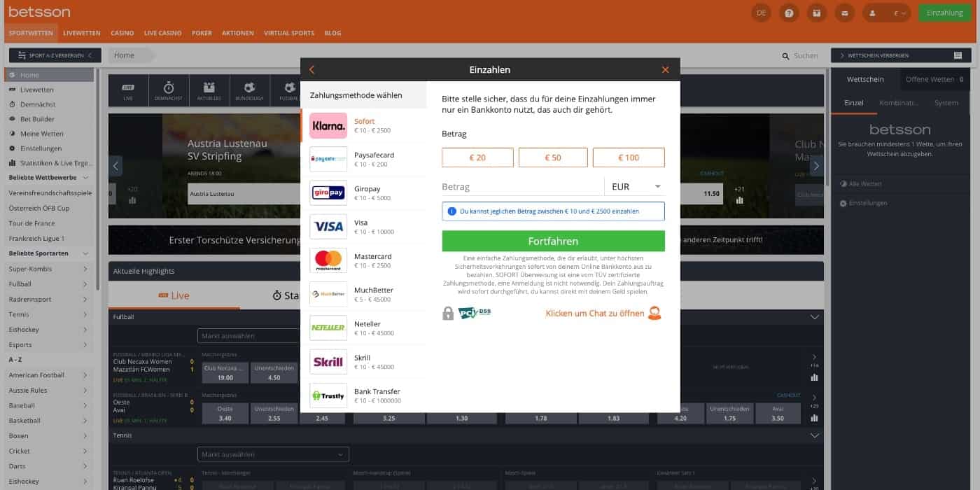The image size is (980, 490).
Task: Select MuchBetter payment logo
Action: pyautogui.click(x=328, y=294)
